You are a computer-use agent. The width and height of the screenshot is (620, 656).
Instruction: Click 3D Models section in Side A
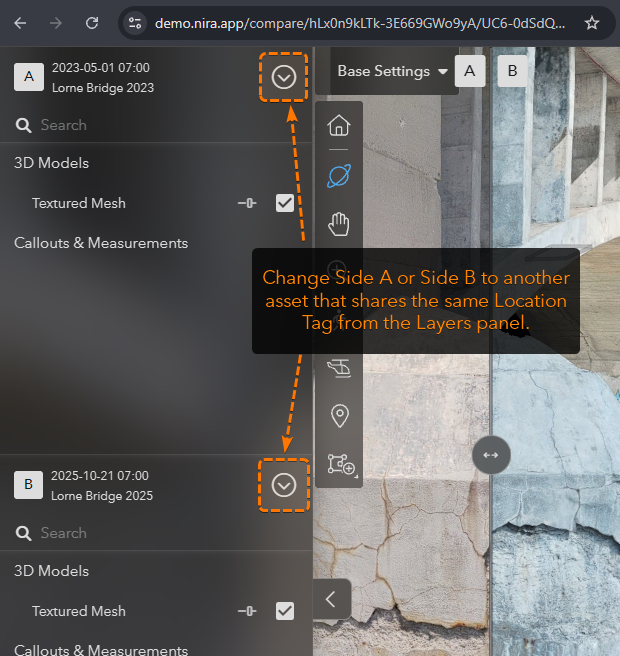pyautogui.click(x=51, y=163)
